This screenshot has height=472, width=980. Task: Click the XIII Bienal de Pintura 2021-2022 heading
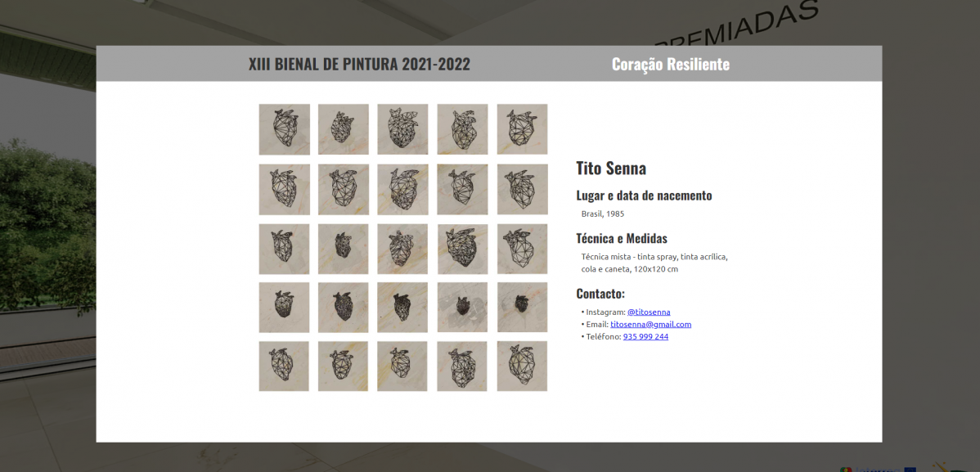click(359, 65)
